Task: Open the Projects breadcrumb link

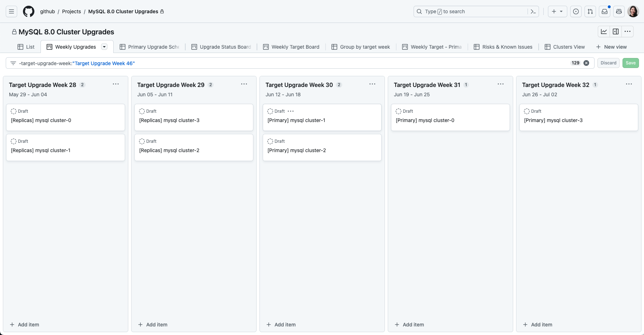Action: click(x=71, y=11)
